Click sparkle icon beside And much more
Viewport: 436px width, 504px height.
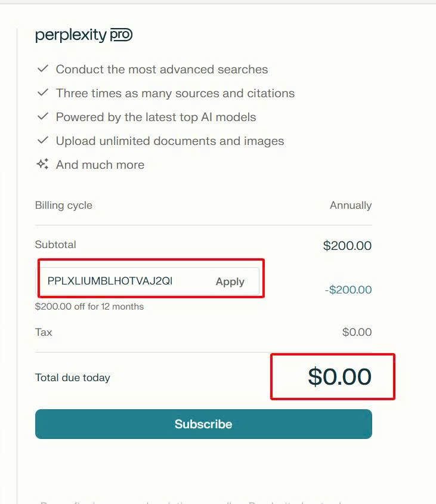pyautogui.click(x=42, y=164)
